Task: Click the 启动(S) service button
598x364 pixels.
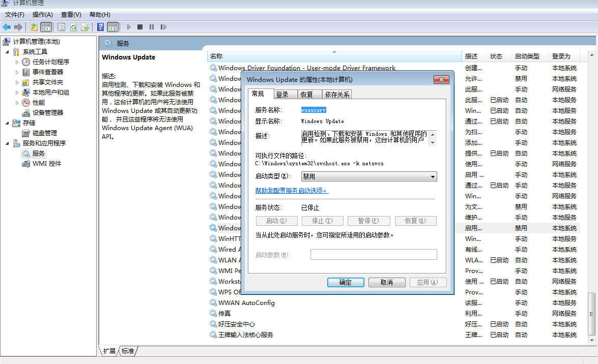Action: click(x=276, y=221)
